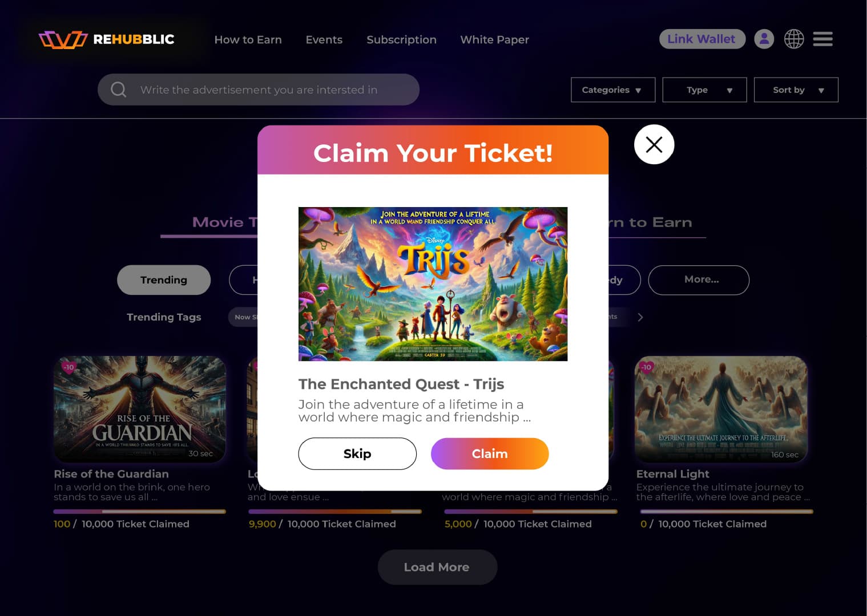Open the globe language selector

[x=793, y=39]
